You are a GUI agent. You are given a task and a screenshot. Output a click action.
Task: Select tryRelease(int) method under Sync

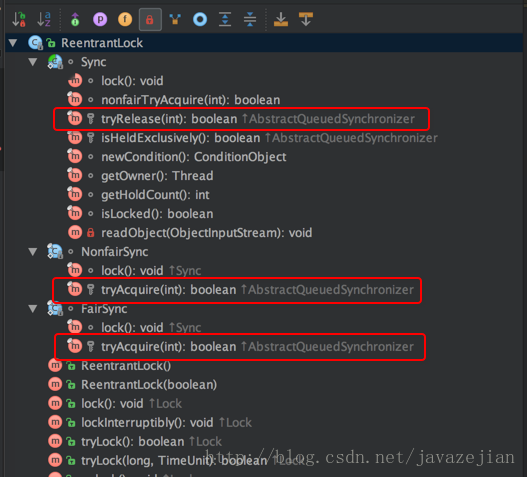(241, 119)
